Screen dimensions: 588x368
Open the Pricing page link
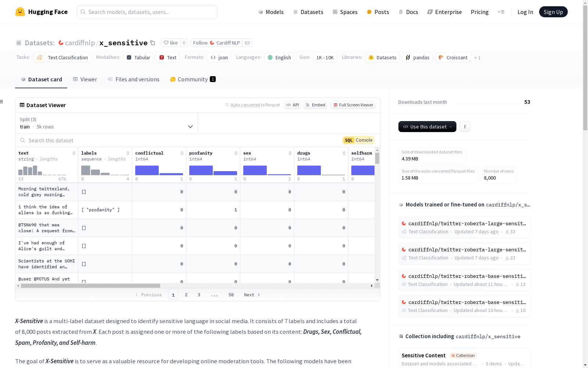pyautogui.click(x=480, y=12)
